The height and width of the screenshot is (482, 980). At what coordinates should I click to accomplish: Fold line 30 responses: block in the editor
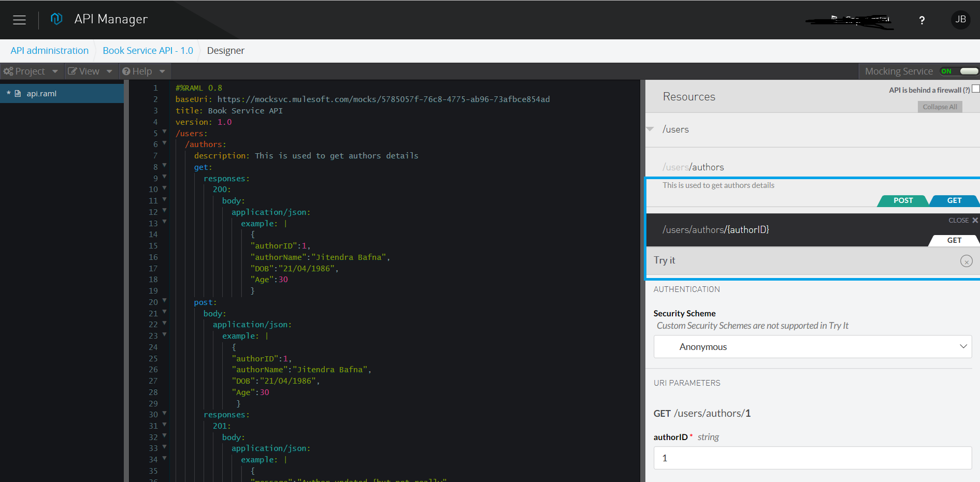coord(164,414)
